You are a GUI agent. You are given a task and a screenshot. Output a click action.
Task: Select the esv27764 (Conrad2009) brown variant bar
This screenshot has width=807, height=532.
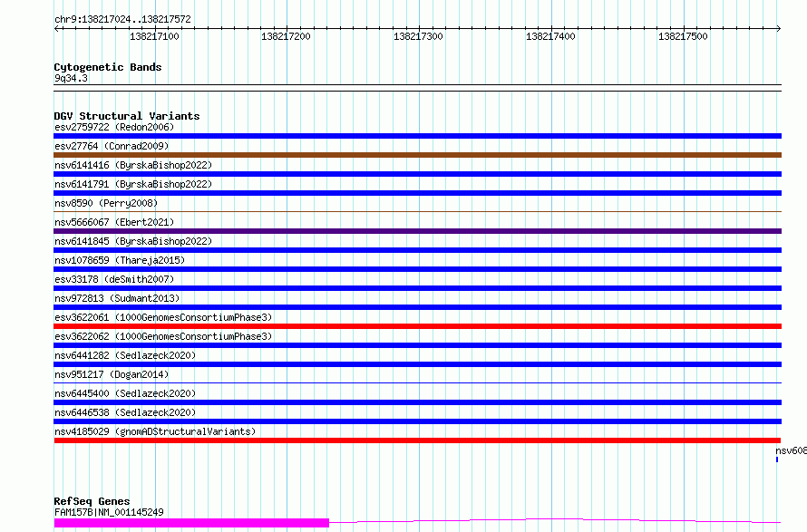click(417, 155)
